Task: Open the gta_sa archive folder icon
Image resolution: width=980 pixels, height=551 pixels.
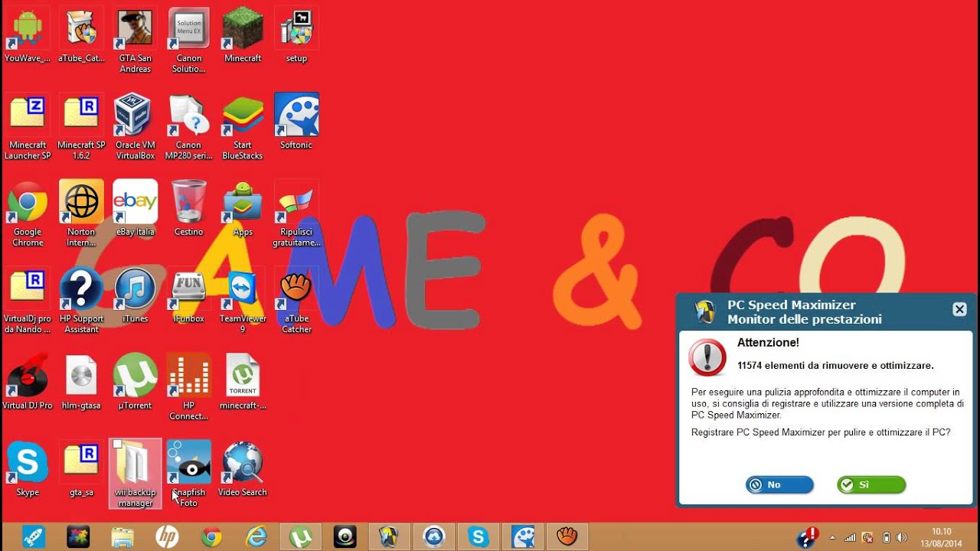Action: pyautogui.click(x=81, y=470)
